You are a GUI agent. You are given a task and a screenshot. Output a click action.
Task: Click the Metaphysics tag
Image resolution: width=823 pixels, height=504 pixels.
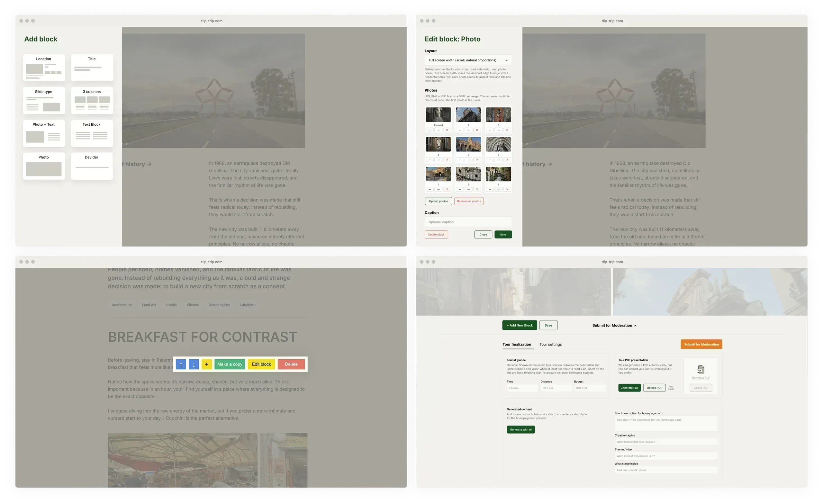pyautogui.click(x=220, y=305)
